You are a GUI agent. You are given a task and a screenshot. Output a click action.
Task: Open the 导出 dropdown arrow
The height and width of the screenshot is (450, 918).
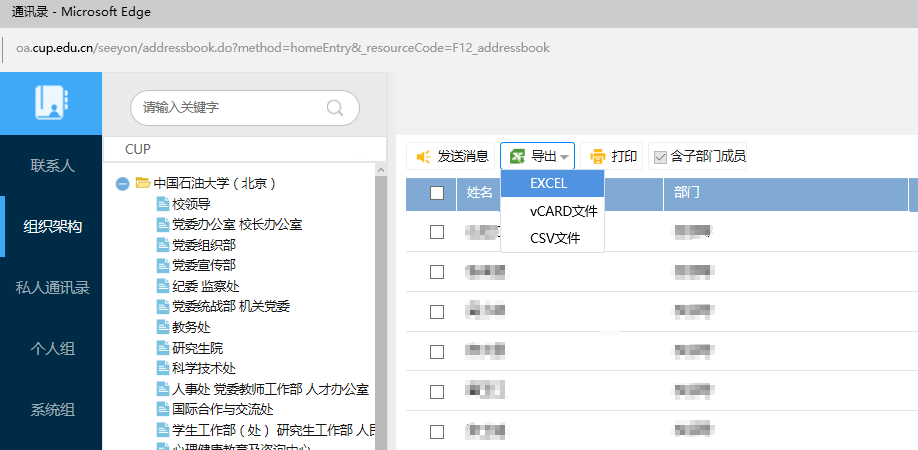coord(565,157)
